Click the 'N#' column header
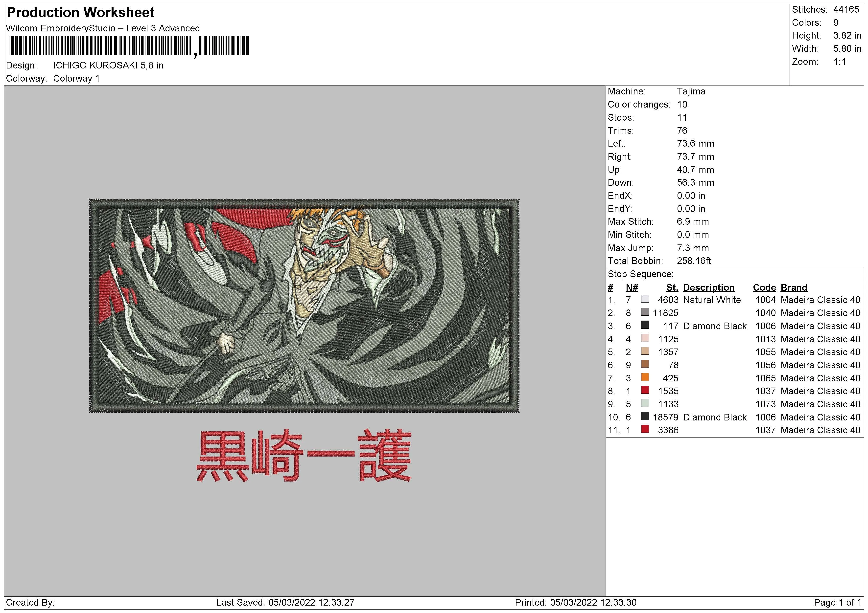Image resolution: width=868 pixels, height=613 pixels. 632,287
